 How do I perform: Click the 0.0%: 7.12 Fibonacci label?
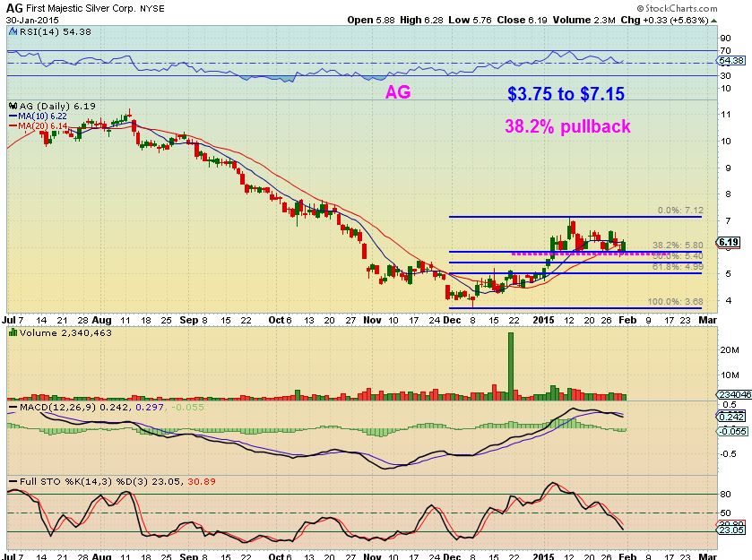(x=680, y=211)
